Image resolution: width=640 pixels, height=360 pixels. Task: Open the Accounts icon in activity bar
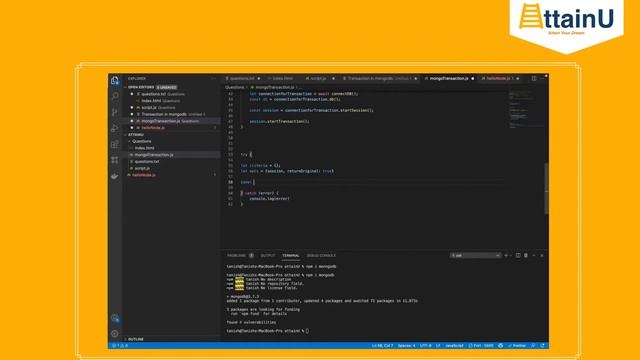click(115, 318)
